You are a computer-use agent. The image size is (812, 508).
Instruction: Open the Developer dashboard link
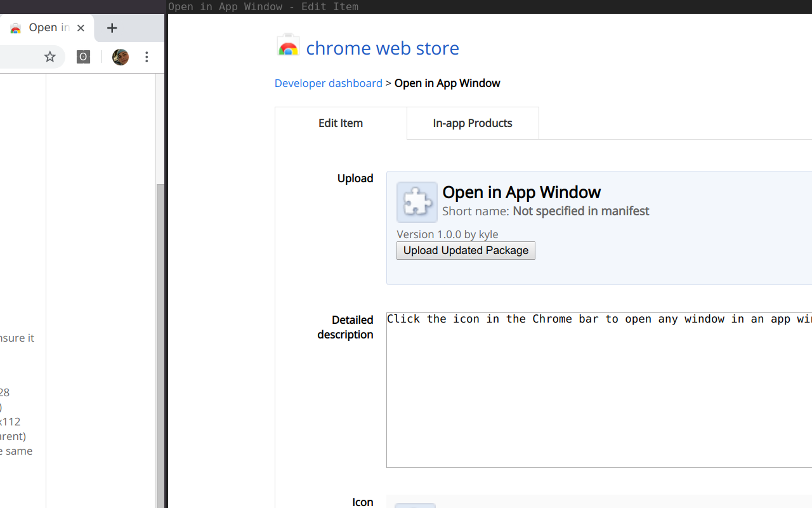click(x=328, y=83)
